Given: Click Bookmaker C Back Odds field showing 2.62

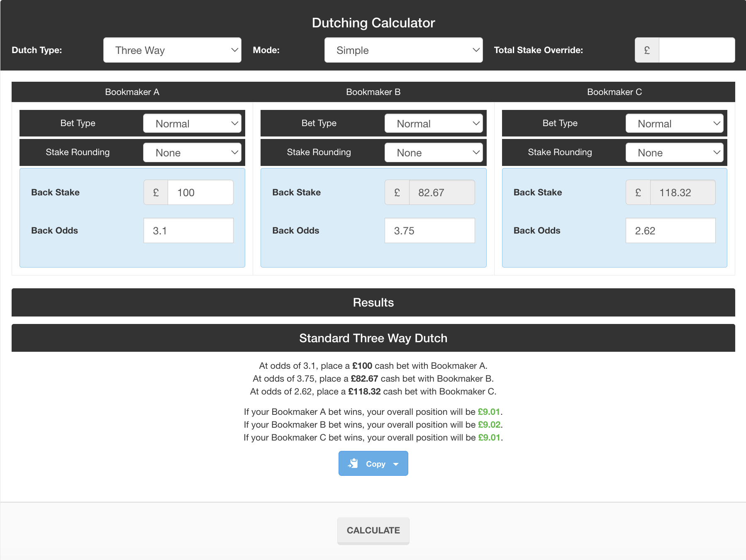Looking at the screenshot, I should (670, 231).
